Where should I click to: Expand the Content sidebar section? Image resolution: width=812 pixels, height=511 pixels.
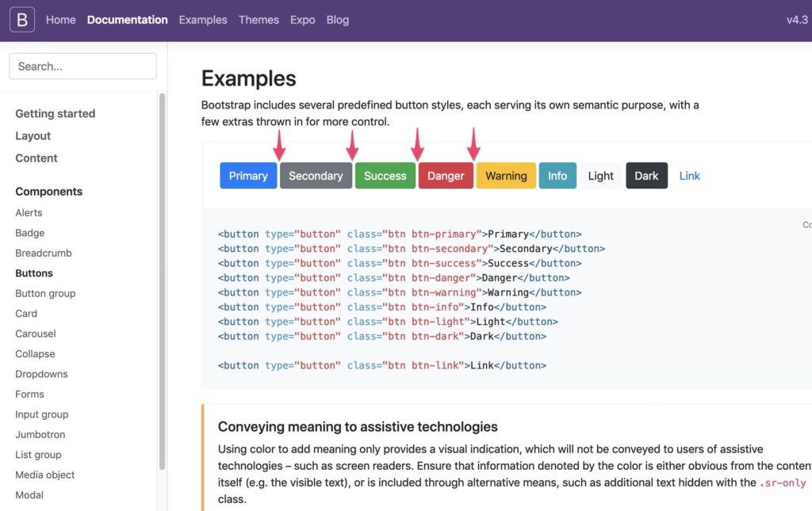(x=36, y=158)
